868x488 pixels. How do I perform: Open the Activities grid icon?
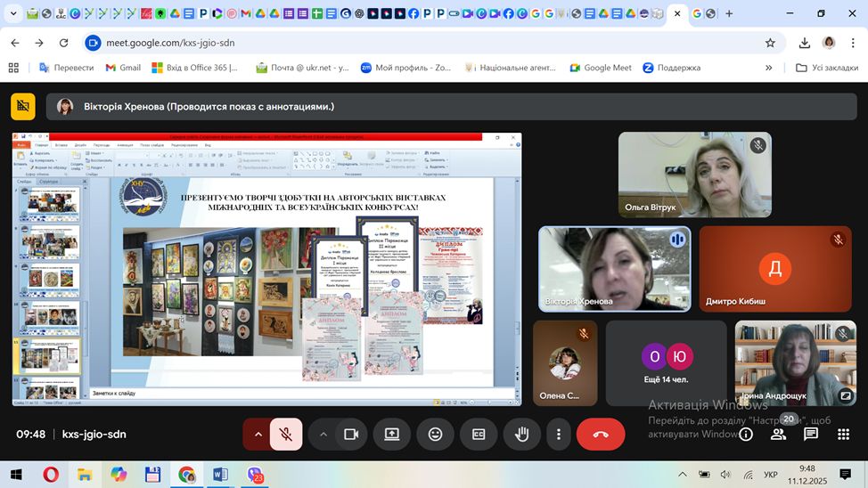(843, 435)
